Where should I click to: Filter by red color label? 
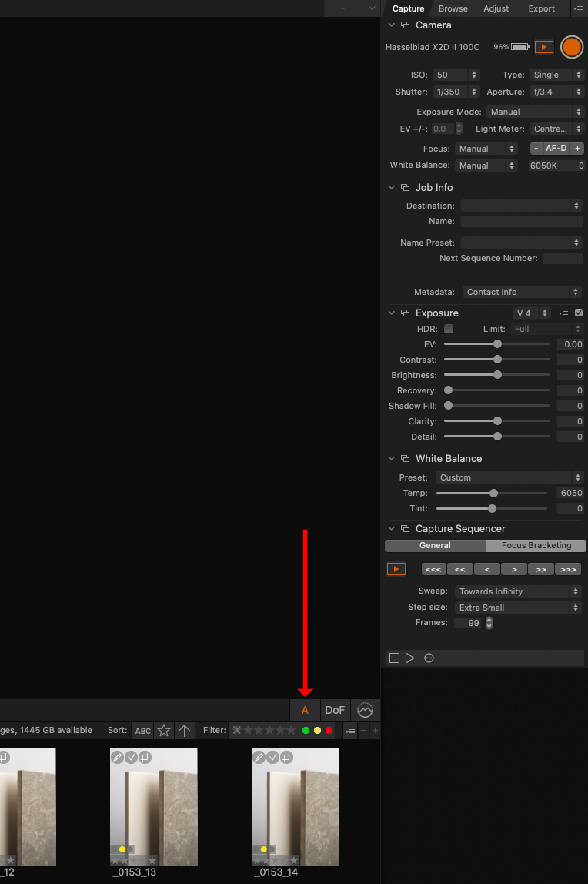coord(329,731)
